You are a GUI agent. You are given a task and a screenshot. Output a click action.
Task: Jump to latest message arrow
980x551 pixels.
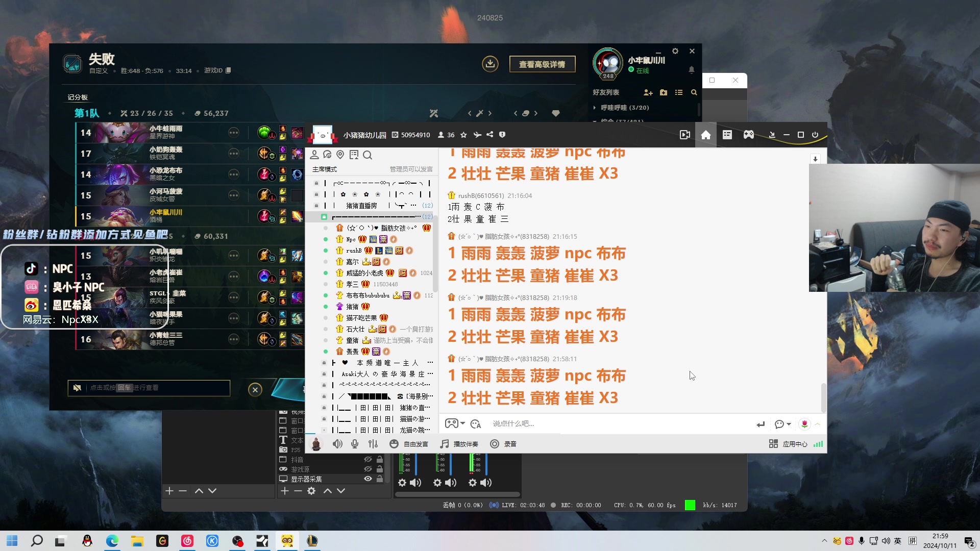815,159
